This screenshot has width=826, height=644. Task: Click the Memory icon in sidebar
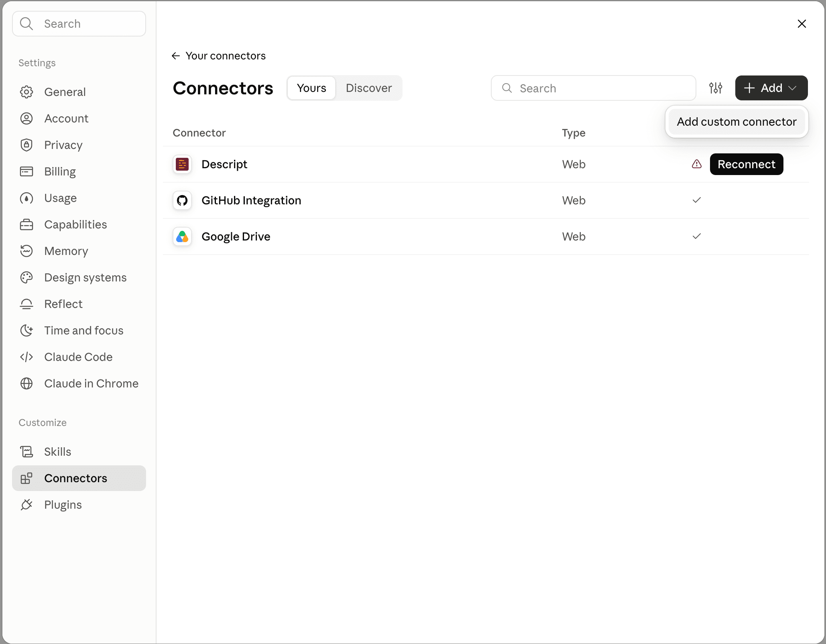tap(26, 251)
